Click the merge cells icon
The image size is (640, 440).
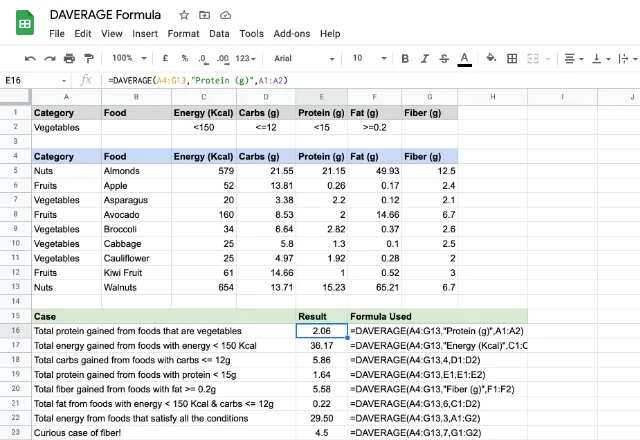tap(533, 59)
